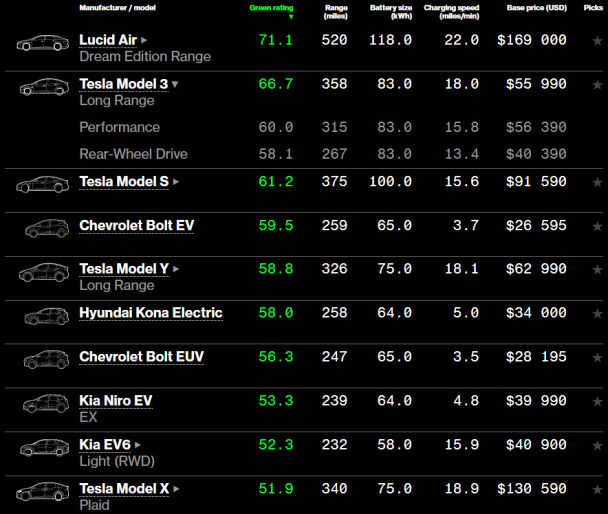Image resolution: width=608 pixels, height=514 pixels.
Task: Toggle the pick star for Tesla Model 3
Action: coord(597,85)
